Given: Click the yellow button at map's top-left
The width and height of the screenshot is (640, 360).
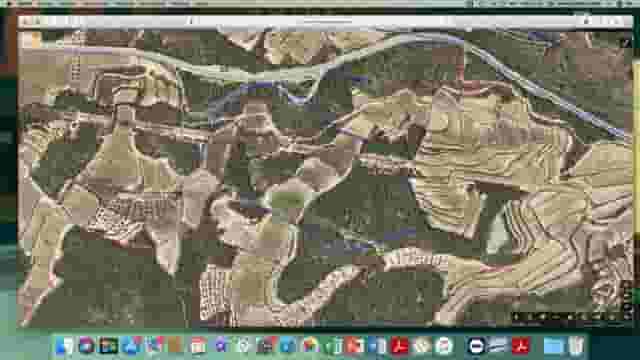Looking at the screenshot, I should [x=36, y=40].
